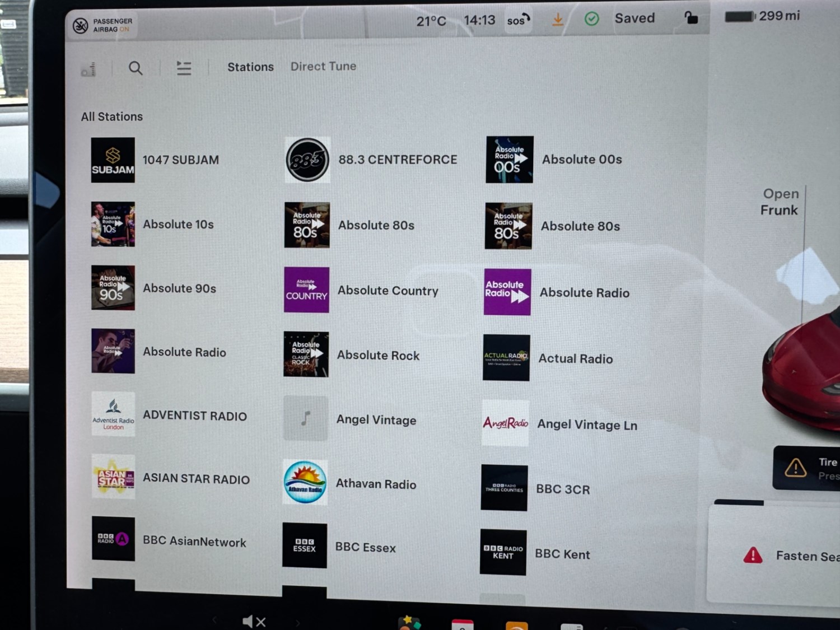840x630 pixels.
Task: Switch to the Direct Tune tab
Action: click(323, 66)
